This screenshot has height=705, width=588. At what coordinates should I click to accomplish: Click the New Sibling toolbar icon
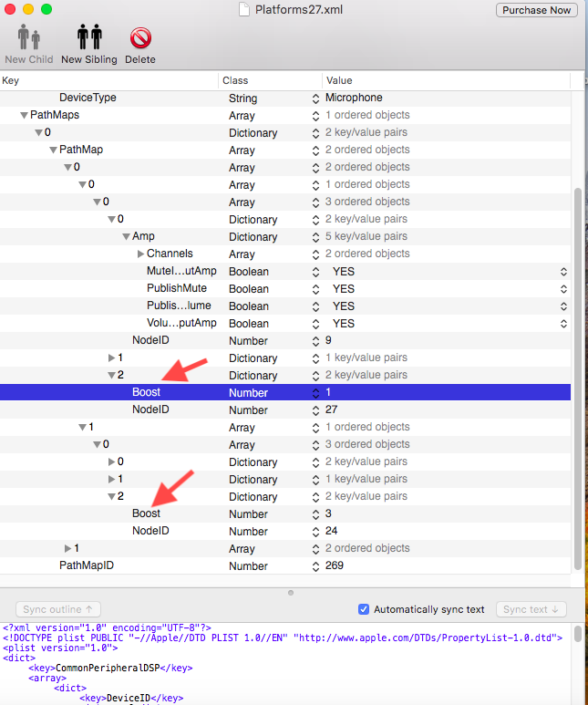pyautogui.click(x=89, y=36)
